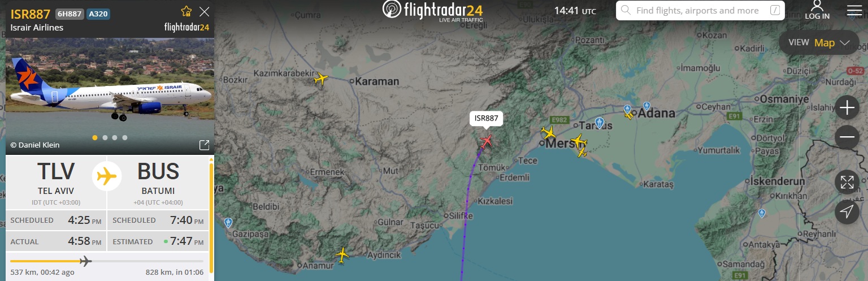Add ISR887 to favorites with star icon
Image resolution: width=868 pixels, height=281 pixels.
(186, 11)
